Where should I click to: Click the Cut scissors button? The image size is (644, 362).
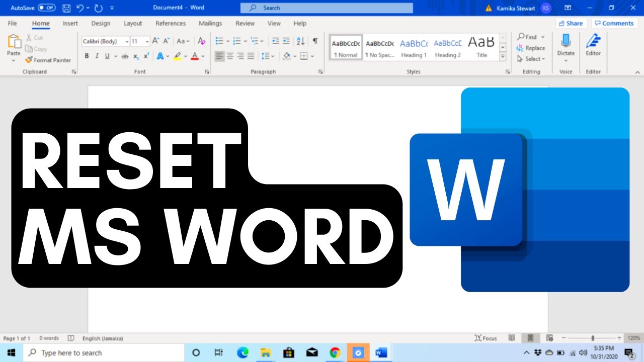point(34,38)
